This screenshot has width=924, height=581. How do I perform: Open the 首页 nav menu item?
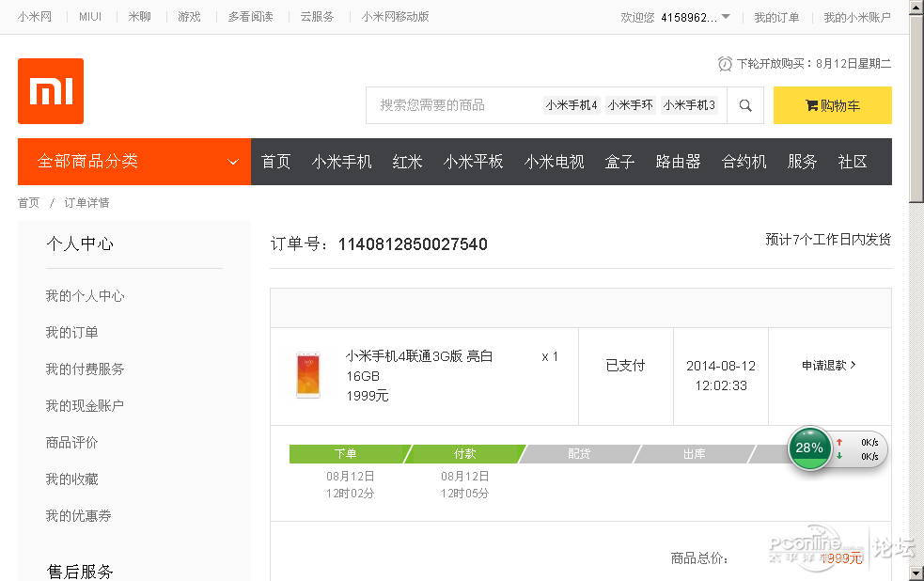[x=275, y=162]
